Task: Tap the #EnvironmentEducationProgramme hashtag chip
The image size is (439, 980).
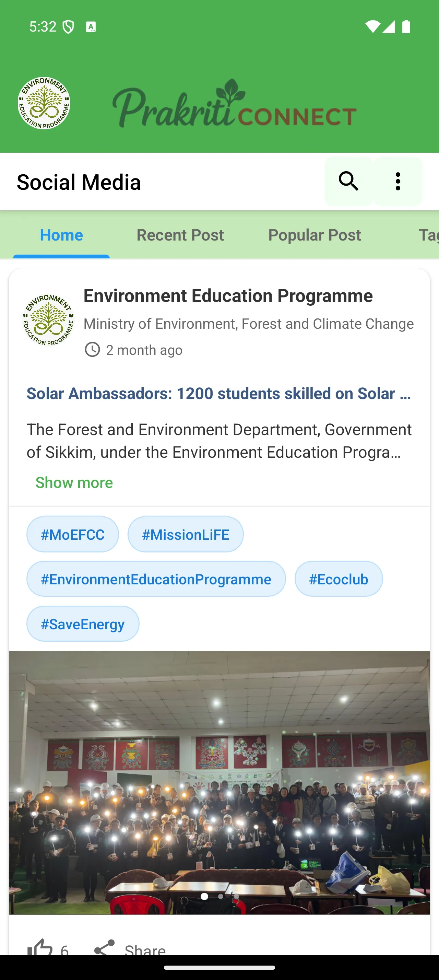Action: click(156, 579)
